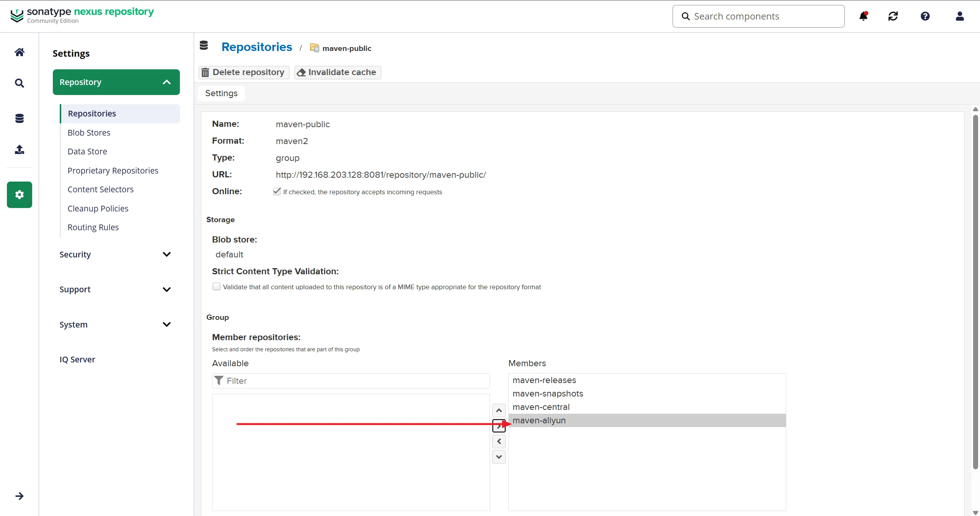Click the default blob store value

tap(229, 254)
